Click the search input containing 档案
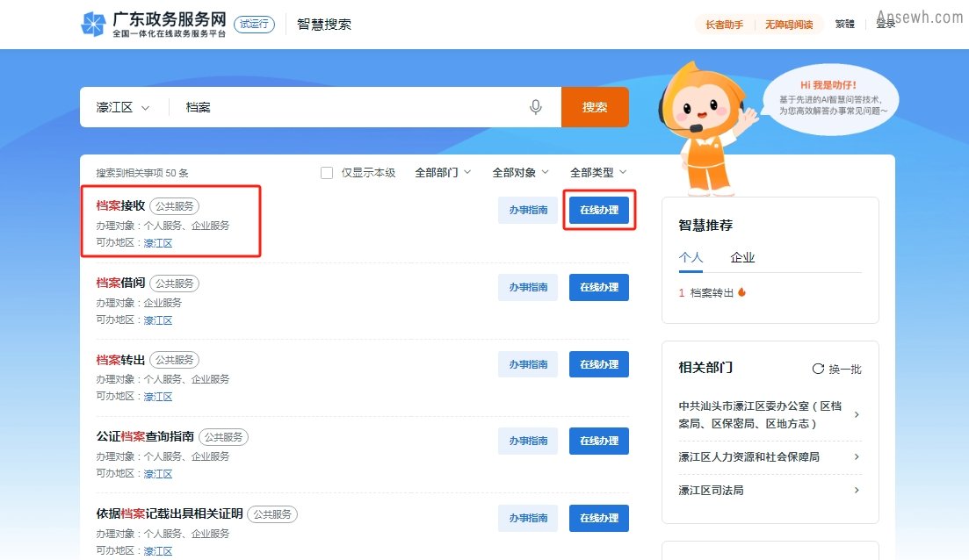Image resolution: width=969 pixels, height=560 pixels. 352,107
